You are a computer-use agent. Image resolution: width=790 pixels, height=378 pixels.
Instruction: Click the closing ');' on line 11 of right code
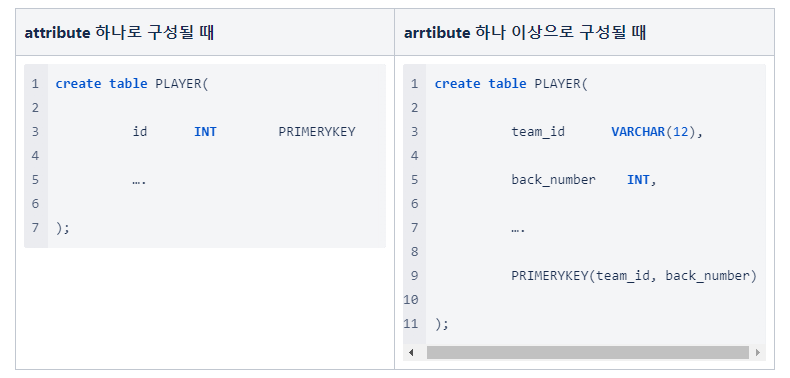(441, 324)
